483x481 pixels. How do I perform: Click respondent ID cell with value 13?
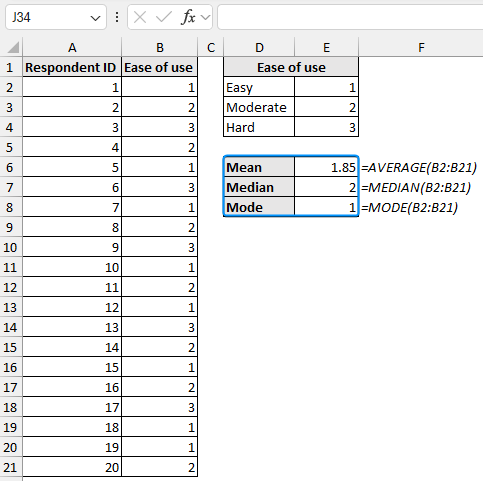point(72,327)
